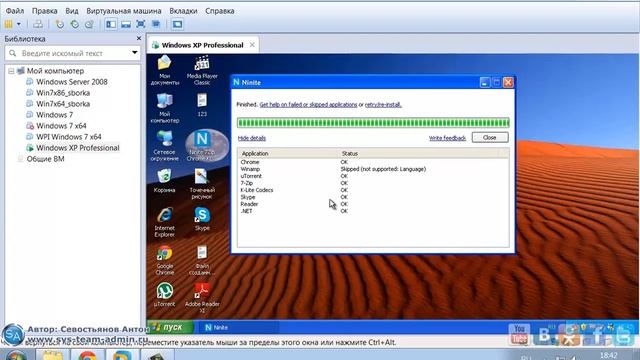Click the 123 file desktop icon
The image size is (640, 360).
[202, 105]
